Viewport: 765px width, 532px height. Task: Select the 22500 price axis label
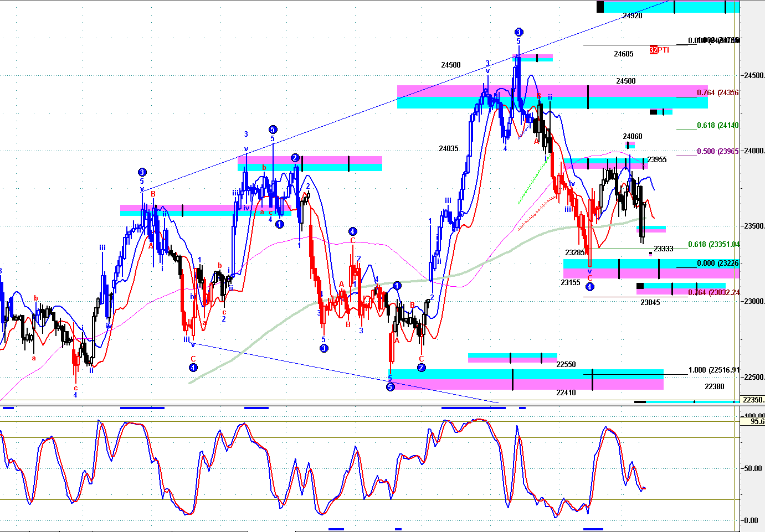point(754,378)
